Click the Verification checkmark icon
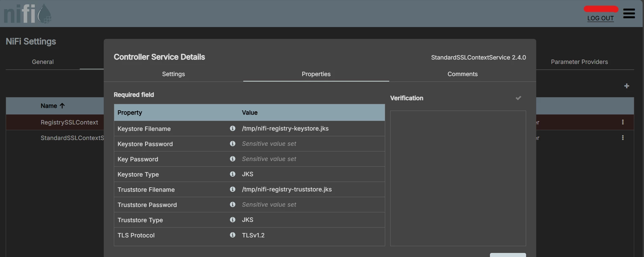 click(x=518, y=98)
